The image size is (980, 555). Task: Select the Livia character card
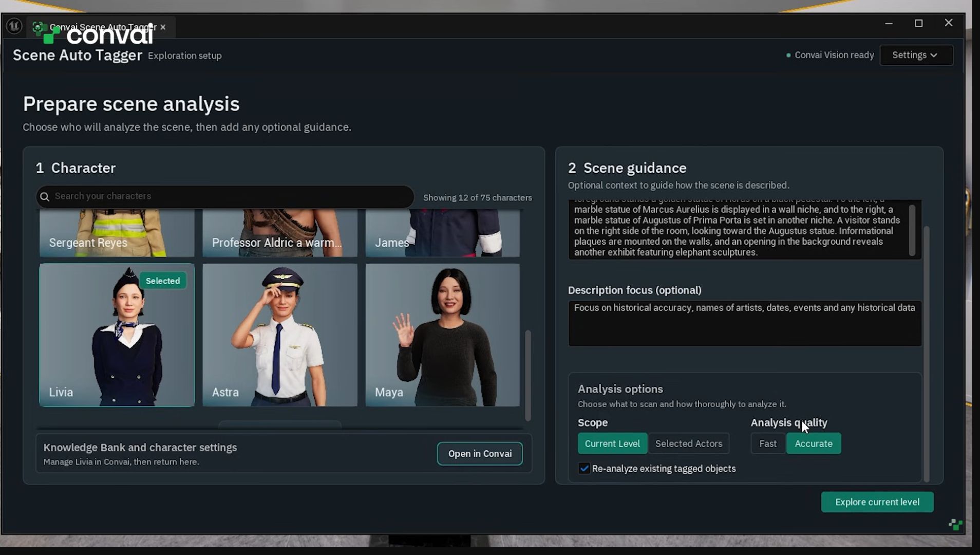(117, 335)
